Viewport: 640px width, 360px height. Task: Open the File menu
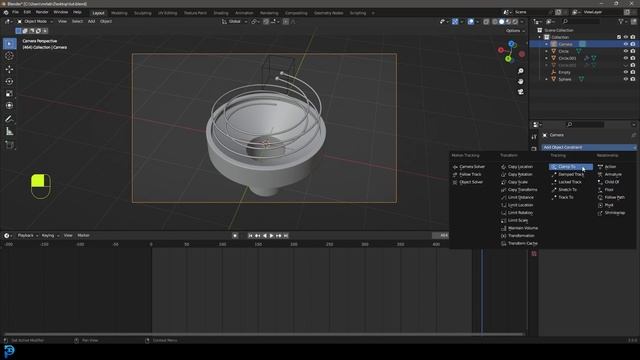click(16, 12)
